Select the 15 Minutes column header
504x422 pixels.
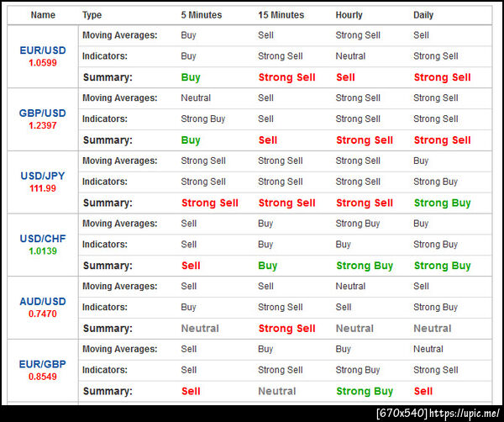click(281, 15)
